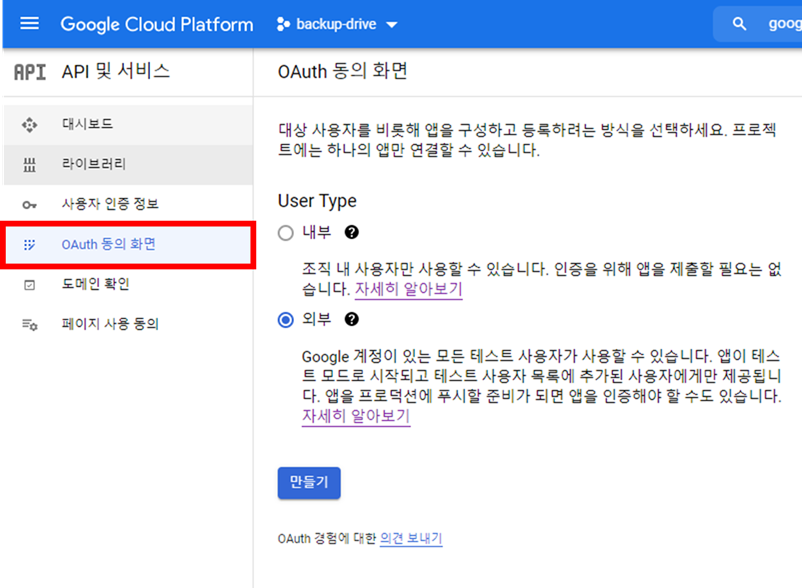This screenshot has width=802, height=588.
Task: Open 자세히 알아보기 link under 외부
Action: 356,416
